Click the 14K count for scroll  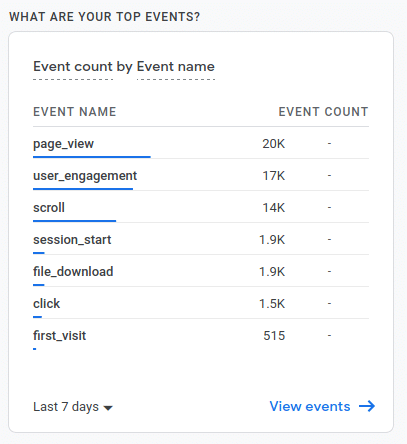click(x=274, y=208)
